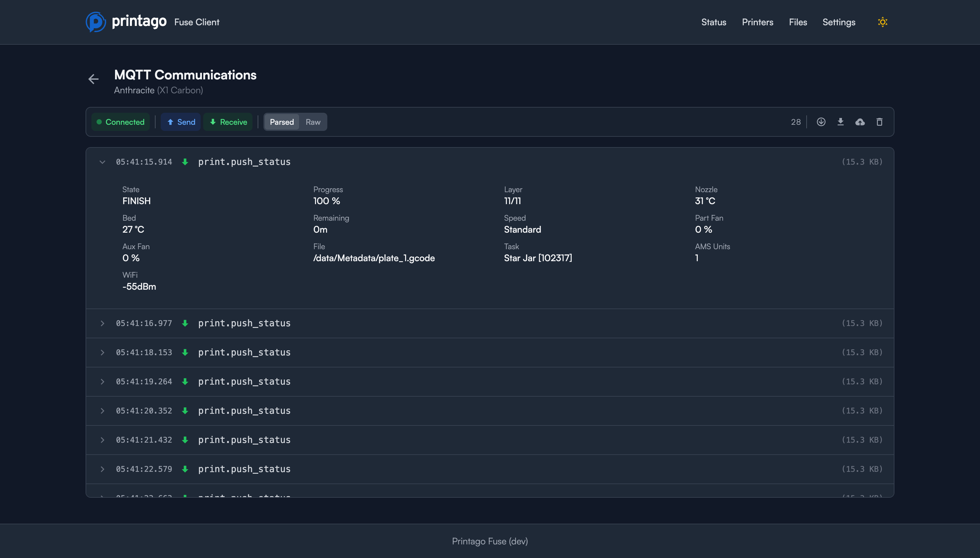Navigate to the Files section

coord(798,22)
